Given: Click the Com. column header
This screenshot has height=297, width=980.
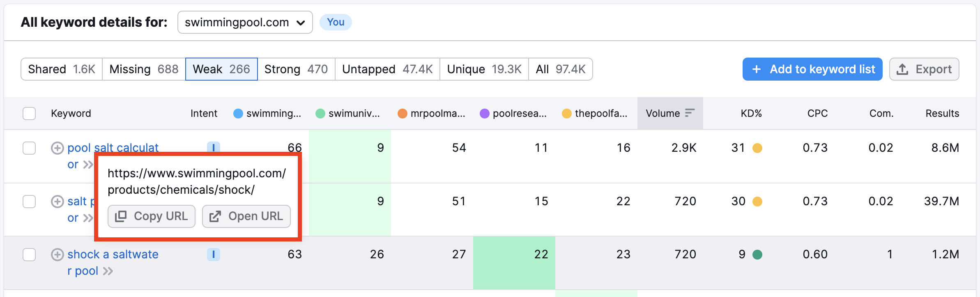Looking at the screenshot, I should (x=881, y=114).
